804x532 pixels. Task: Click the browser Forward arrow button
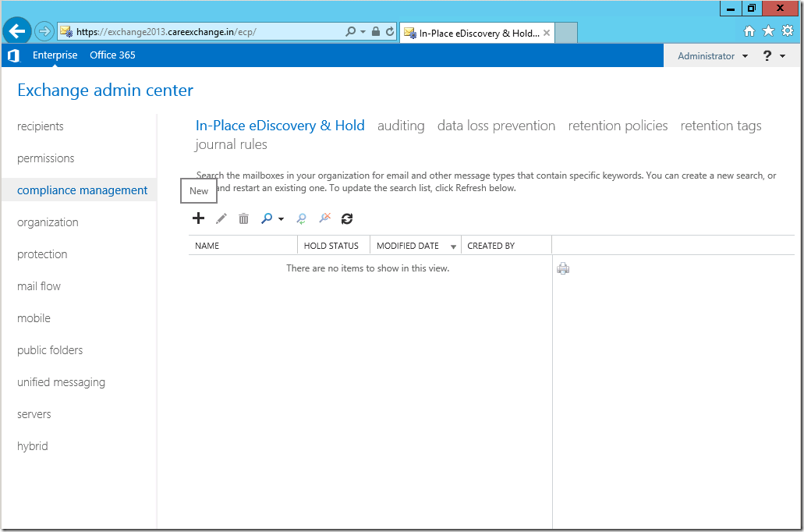(44, 32)
